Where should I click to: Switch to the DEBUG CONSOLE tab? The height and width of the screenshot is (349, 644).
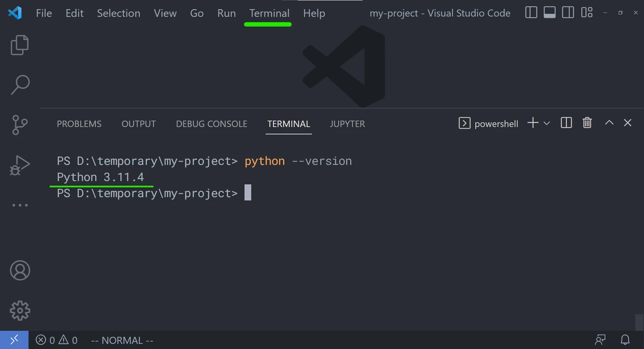[212, 124]
